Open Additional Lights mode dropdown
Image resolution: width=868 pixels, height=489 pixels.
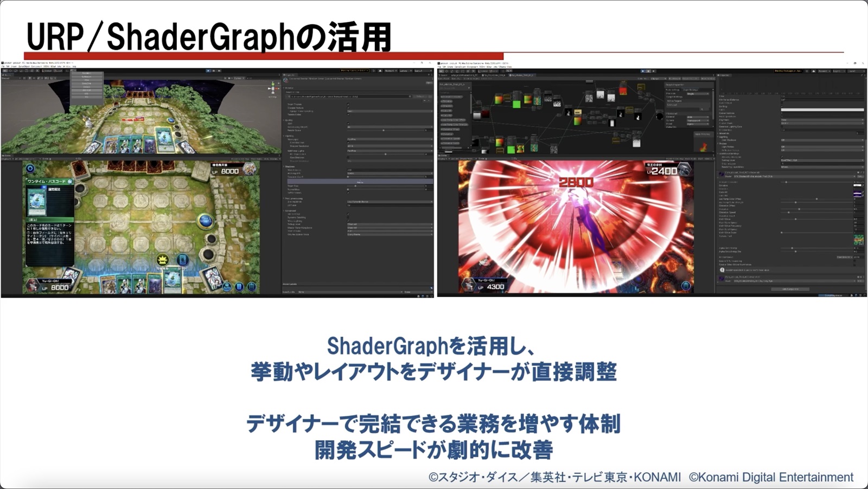[390, 151]
